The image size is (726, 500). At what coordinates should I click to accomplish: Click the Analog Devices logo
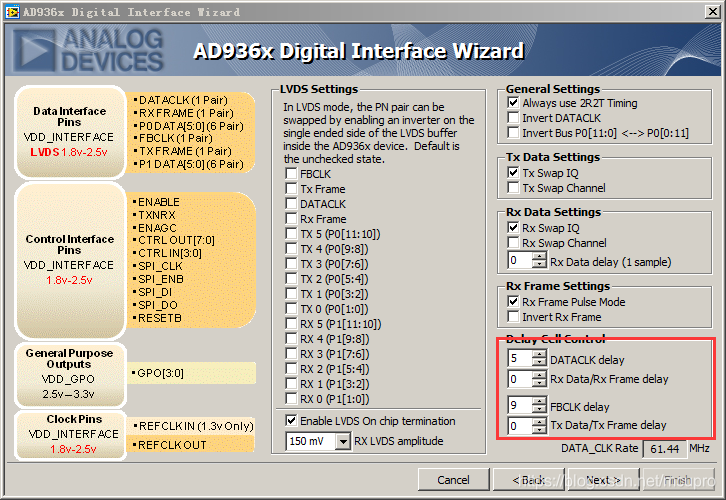[x=88, y=50]
